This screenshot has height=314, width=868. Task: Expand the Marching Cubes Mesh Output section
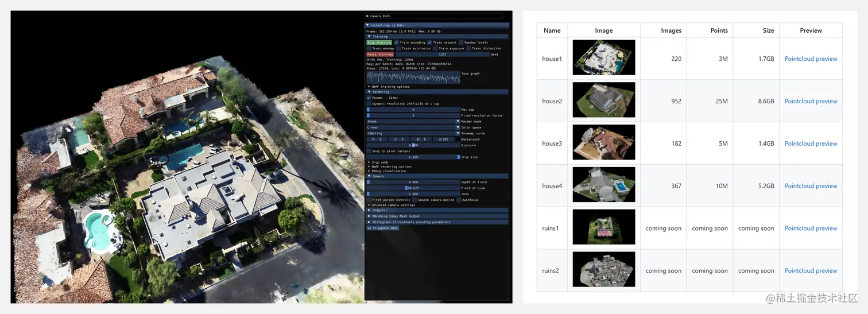pos(437,216)
